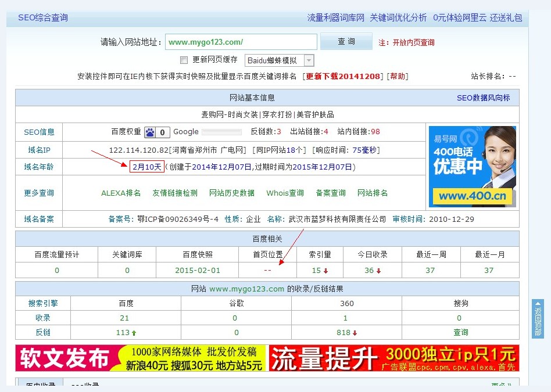The width and height of the screenshot is (551, 392).
Task: Click the 搜索引擎 row label
Action: [43, 304]
